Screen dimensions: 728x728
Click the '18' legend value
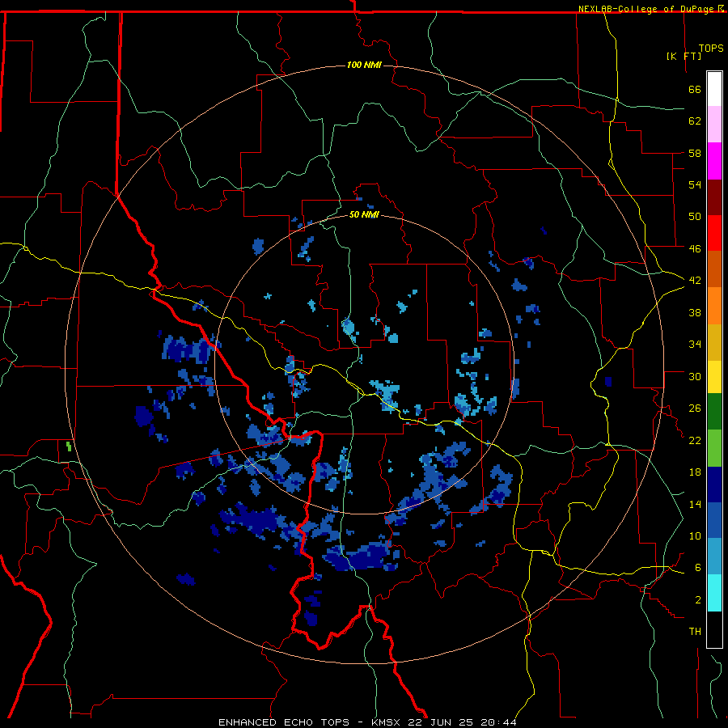tap(695, 472)
